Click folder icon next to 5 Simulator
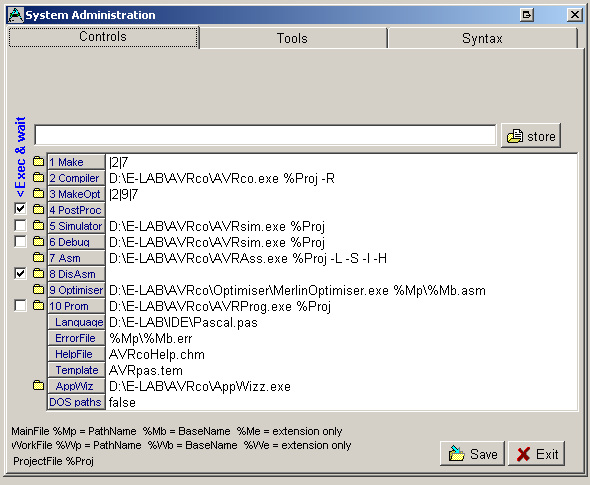 (38, 225)
